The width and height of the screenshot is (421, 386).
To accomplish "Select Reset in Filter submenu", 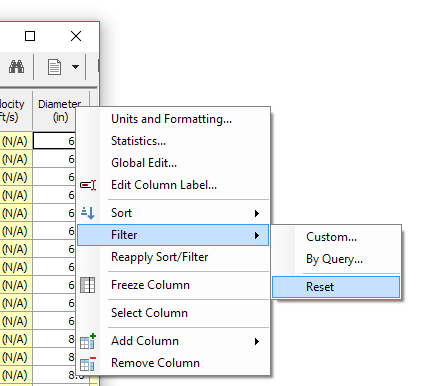I will (336, 287).
